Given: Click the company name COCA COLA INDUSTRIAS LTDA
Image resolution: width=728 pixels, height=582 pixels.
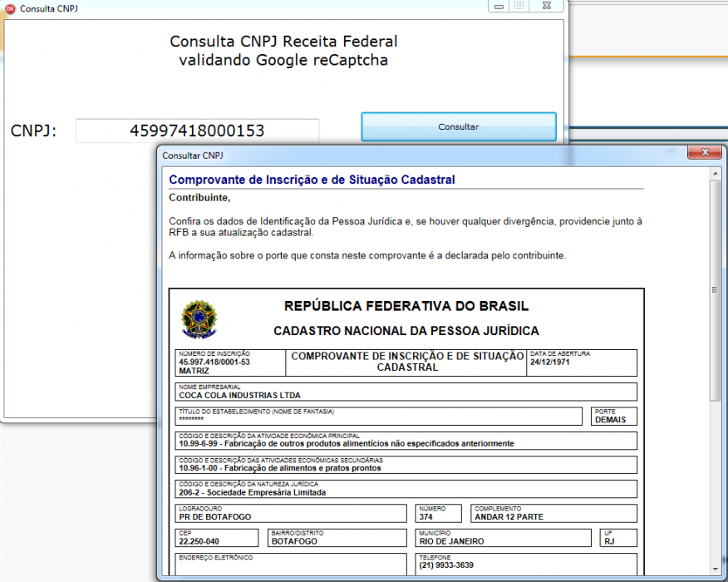Looking at the screenshot, I should tap(240, 395).
